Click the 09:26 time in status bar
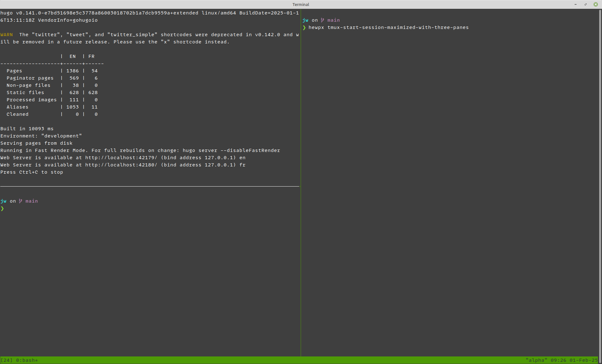The width and height of the screenshot is (602, 364). (558, 360)
